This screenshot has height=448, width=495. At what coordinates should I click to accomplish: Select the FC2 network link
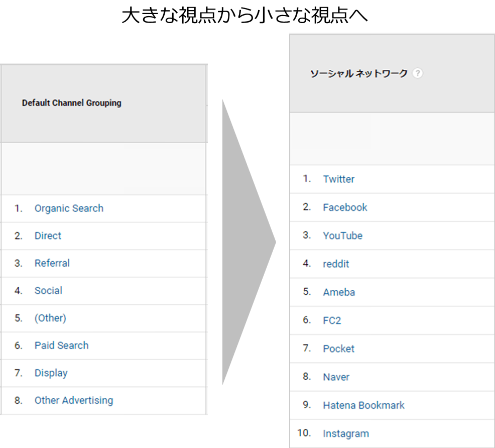click(332, 320)
